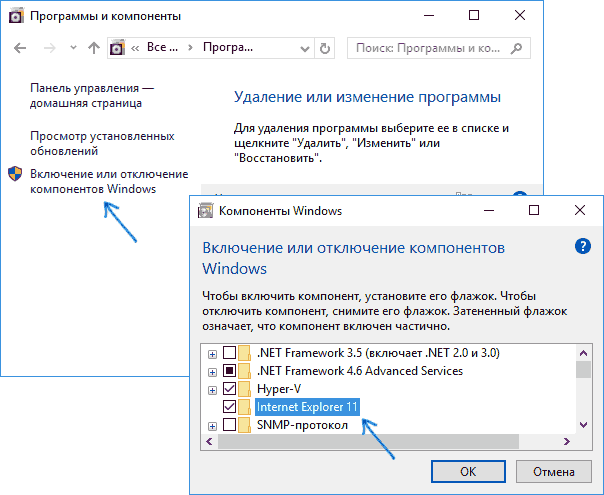
Task: Click the Все breadcrumb segment
Action: pyautogui.click(x=162, y=47)
